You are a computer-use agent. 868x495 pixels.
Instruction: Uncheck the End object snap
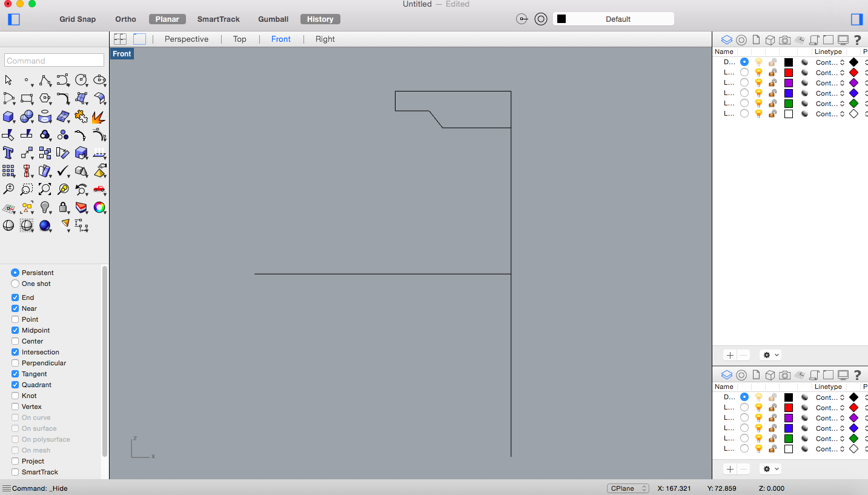[x=15, y=297]
